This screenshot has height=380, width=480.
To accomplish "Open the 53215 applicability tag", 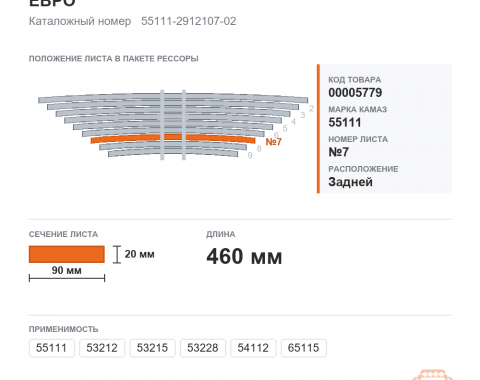I will pyautogui.click(x=152, y=348).
